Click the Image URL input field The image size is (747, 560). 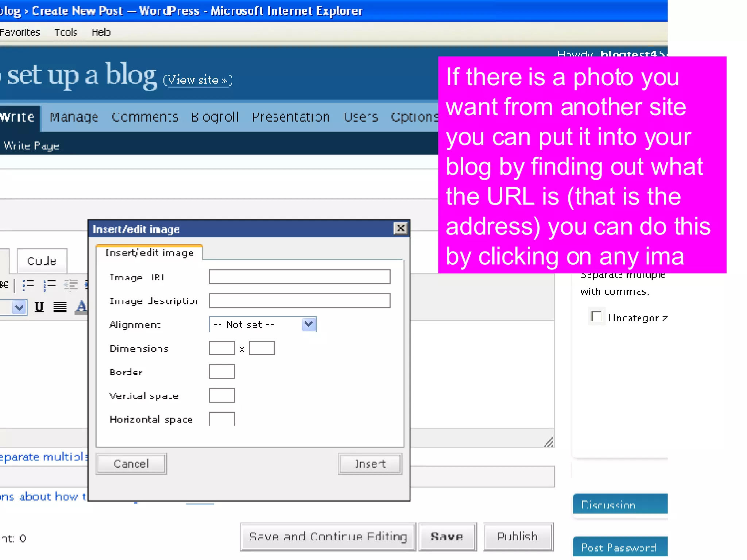[x=299, y=277]
